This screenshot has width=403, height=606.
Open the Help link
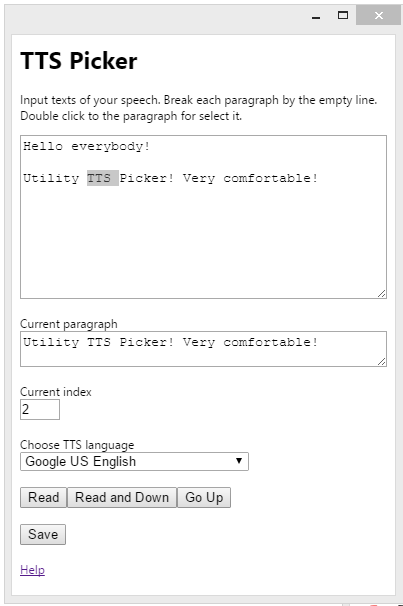coord(32,570)
